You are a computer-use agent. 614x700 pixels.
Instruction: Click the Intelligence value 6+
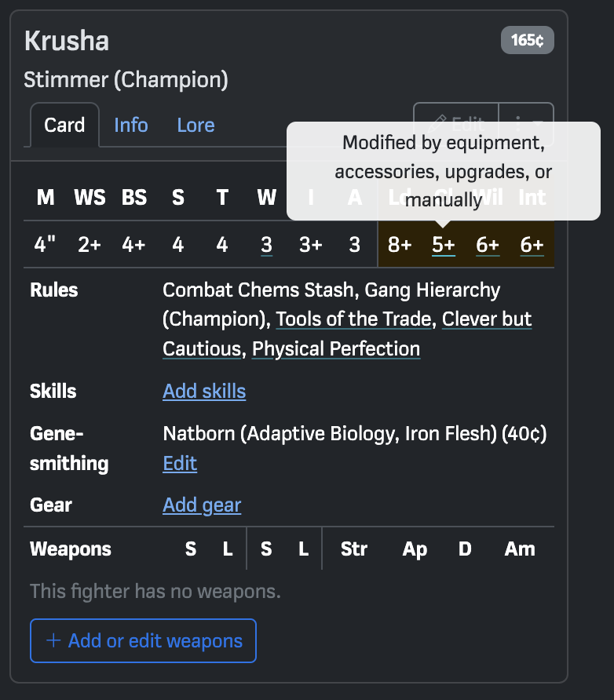(x=532, y=245)
